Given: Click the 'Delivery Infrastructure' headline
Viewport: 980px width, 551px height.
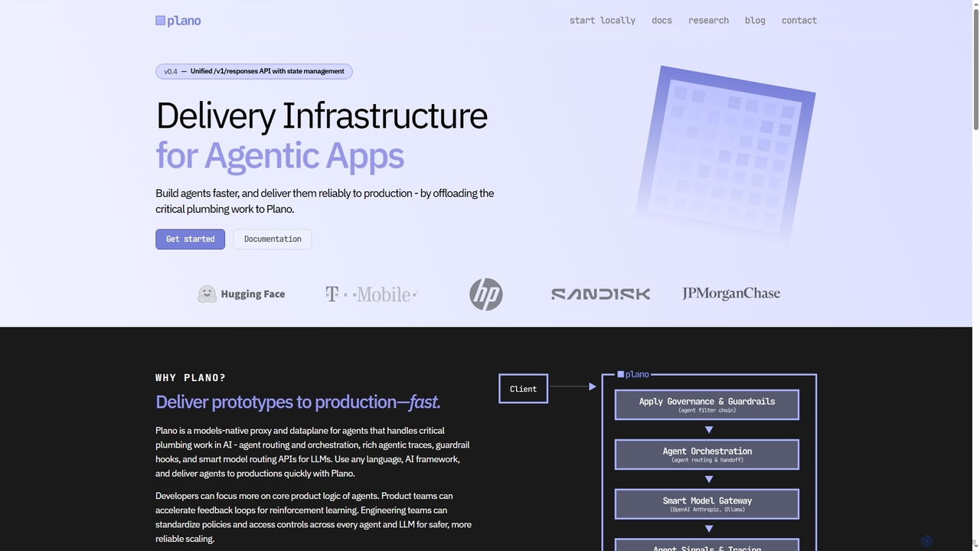Looking at the screenshot, I should point(322,116).
